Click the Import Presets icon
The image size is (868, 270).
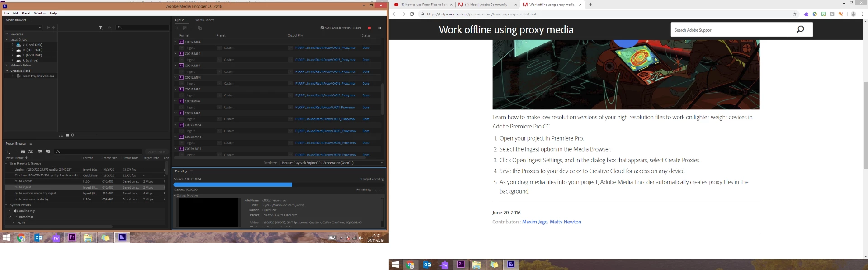[x=40, y=152]
